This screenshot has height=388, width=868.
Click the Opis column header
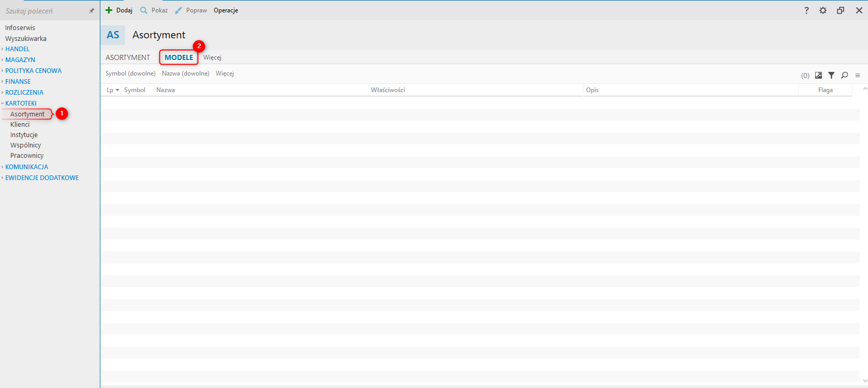coord(592,90)
